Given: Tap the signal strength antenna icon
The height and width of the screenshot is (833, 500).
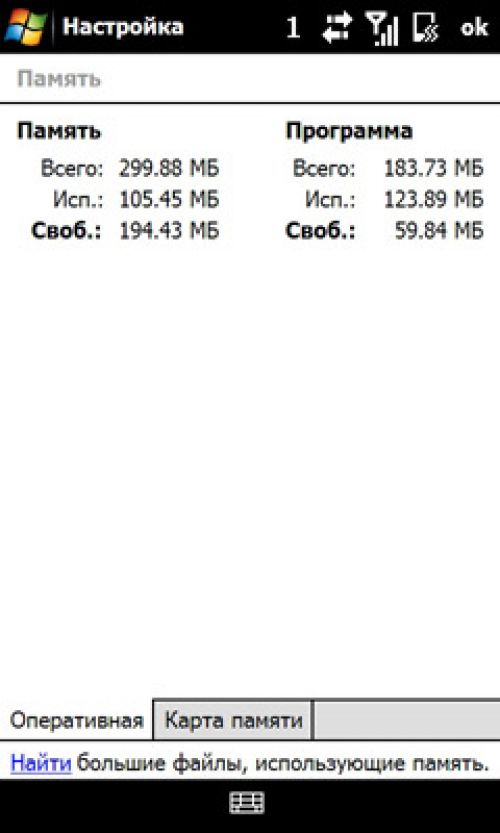Looking at the screenshot, I should pyautogui.click(x=382, y=28).
